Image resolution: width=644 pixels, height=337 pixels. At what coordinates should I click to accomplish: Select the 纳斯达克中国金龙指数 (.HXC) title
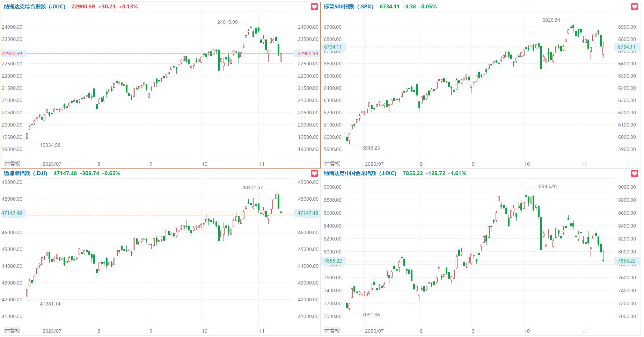pos(360,173)
